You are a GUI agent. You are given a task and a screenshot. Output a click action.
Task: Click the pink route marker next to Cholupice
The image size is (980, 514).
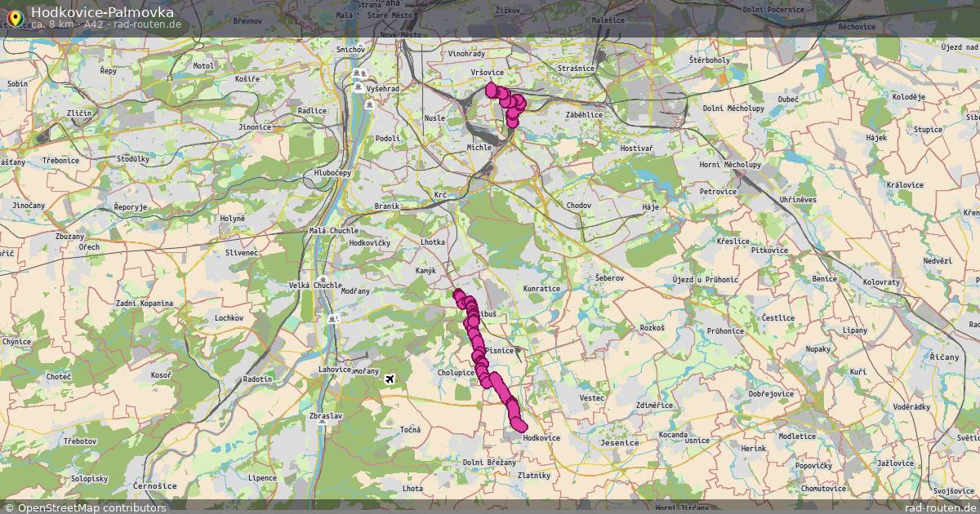[x=483, y=374]
